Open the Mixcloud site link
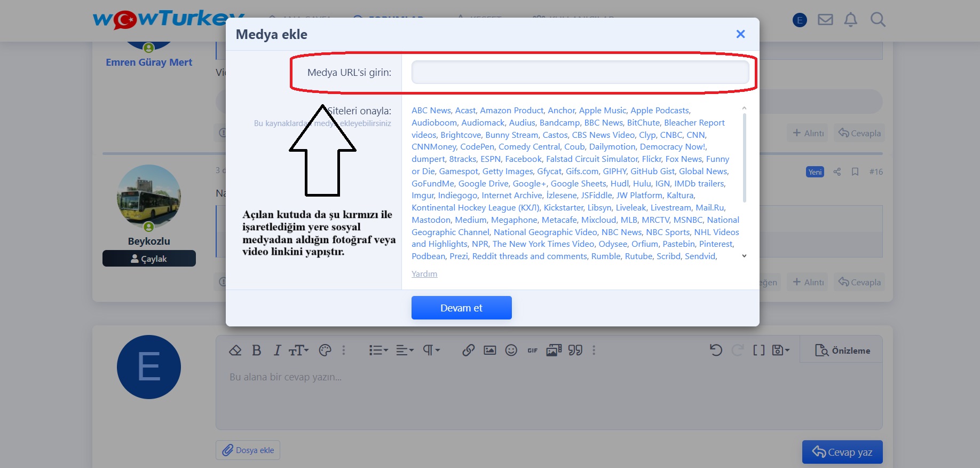The image size is (980, 468). (x=598, y=220)
